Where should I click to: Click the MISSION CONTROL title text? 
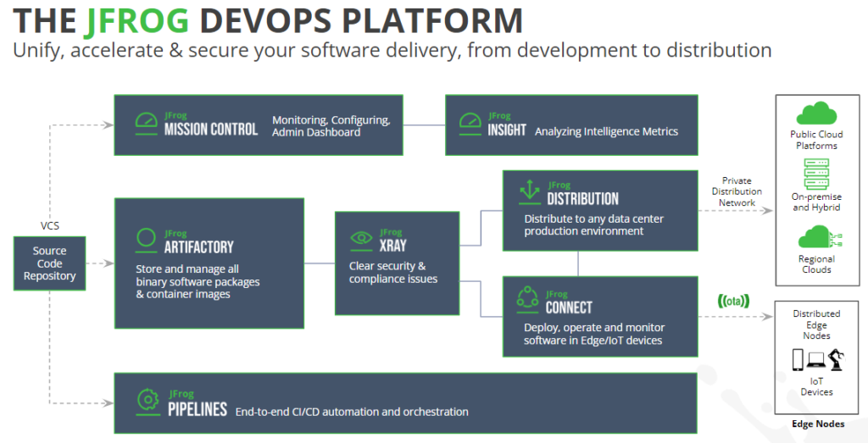tap(211, 130)
